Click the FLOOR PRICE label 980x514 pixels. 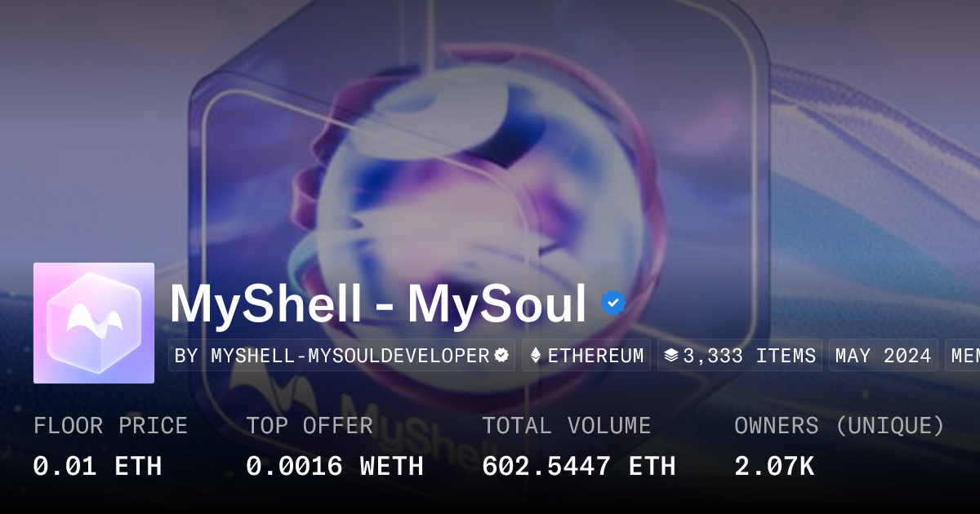pos(110,426)
